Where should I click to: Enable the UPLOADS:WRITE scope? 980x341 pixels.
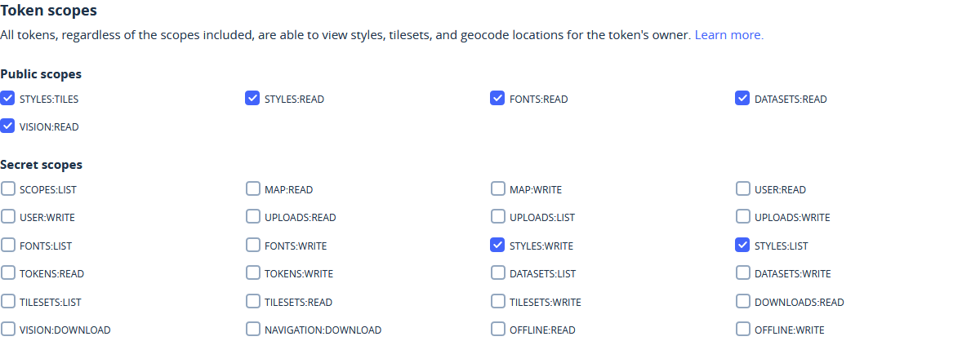pos(742,216)
